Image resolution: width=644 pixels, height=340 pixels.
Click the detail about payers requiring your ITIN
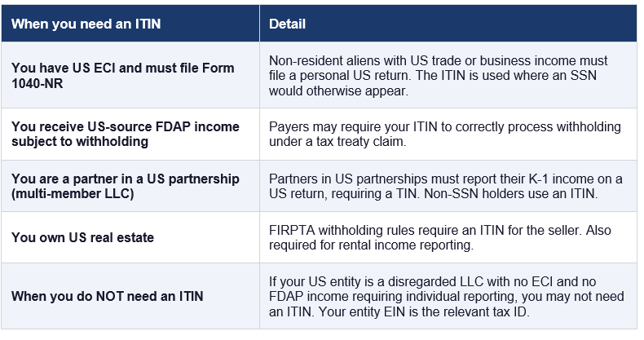tap(444, 134)
